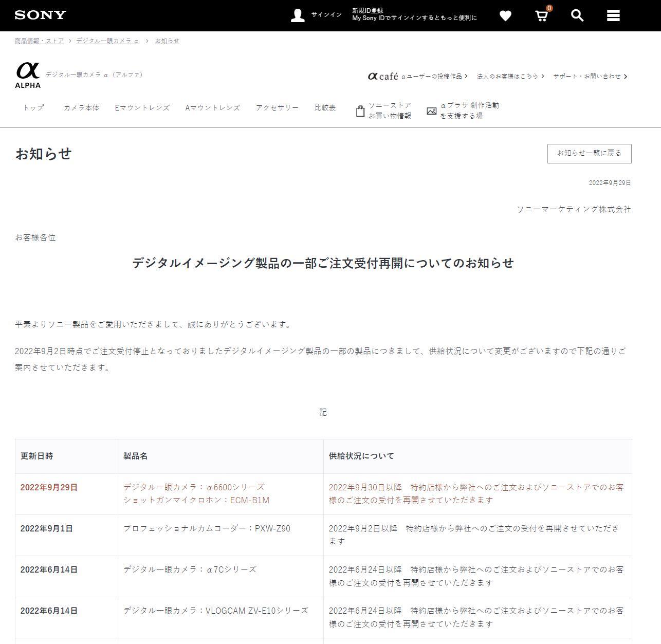Open α Plaza creative support link

pos(463,111)
